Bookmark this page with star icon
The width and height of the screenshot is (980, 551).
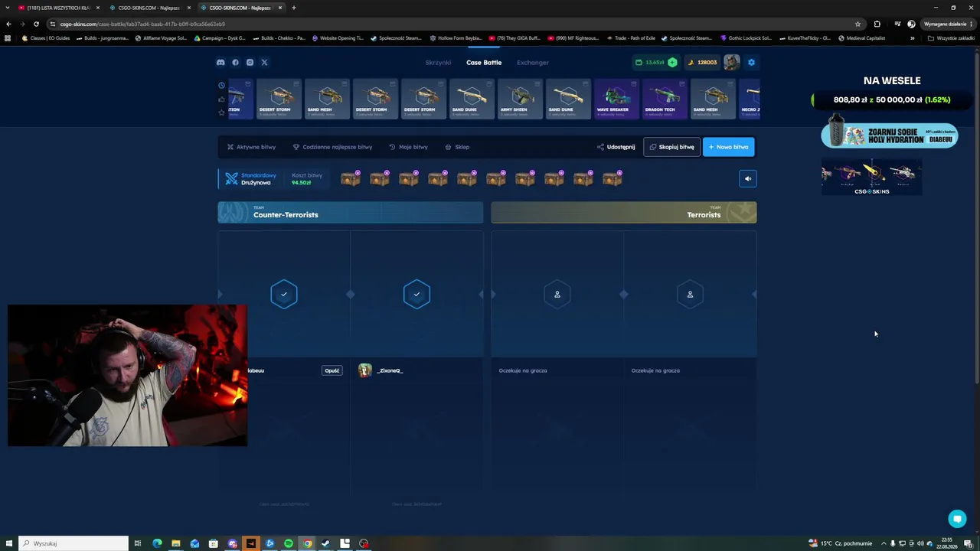[x=857, y=24]
